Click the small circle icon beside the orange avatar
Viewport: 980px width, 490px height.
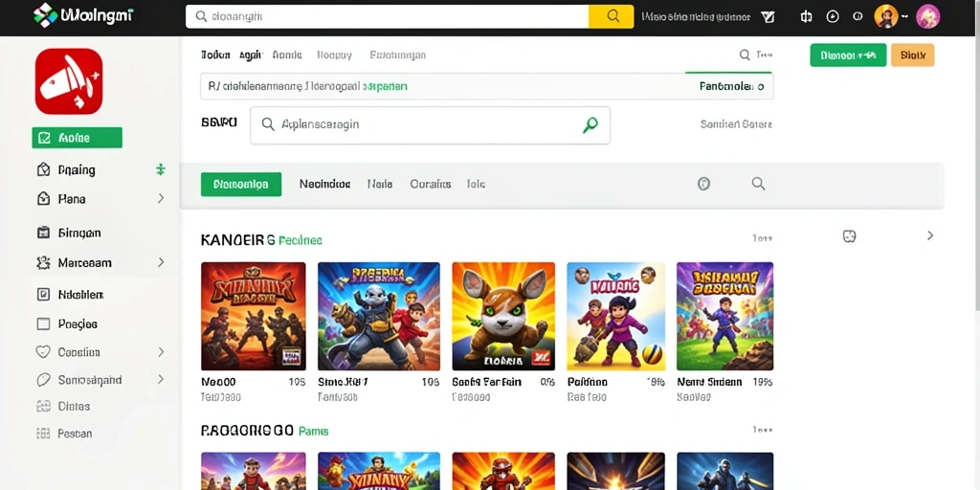coord(858,17)
